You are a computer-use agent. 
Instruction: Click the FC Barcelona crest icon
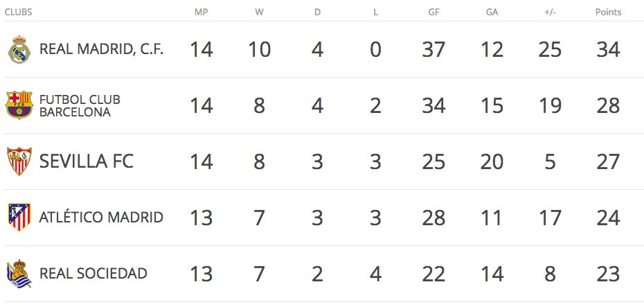(x=19, y=105)
